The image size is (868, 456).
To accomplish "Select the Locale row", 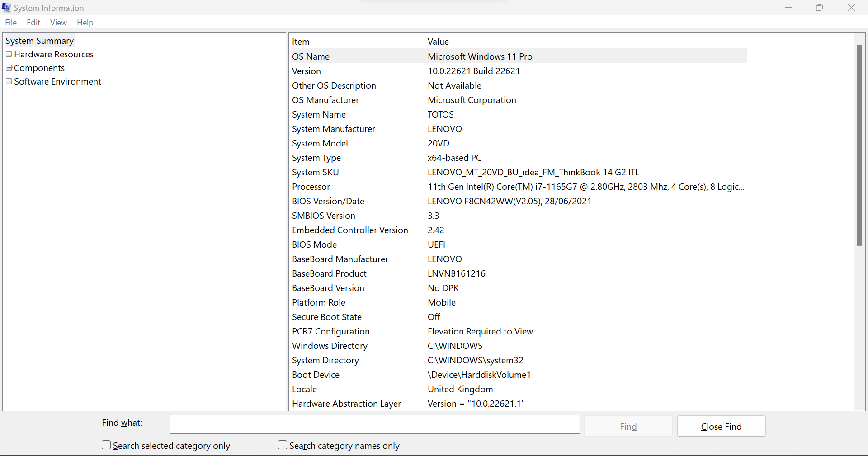I will point(518,389).
